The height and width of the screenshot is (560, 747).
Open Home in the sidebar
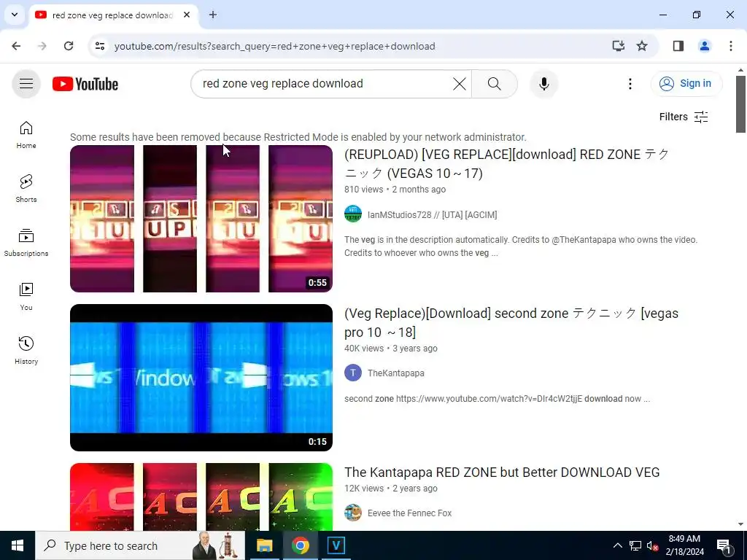pos(26,135)
